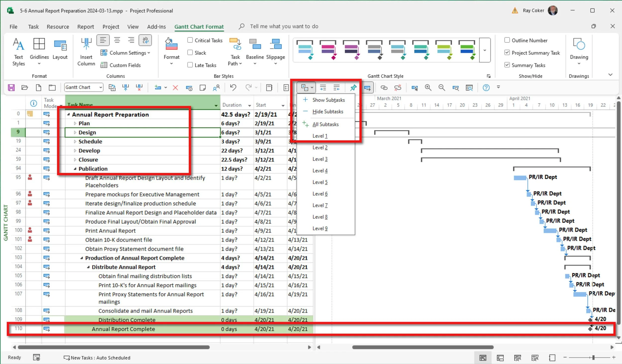Switch to the View tab
The image size is (622, 364).
pos(133,27)
